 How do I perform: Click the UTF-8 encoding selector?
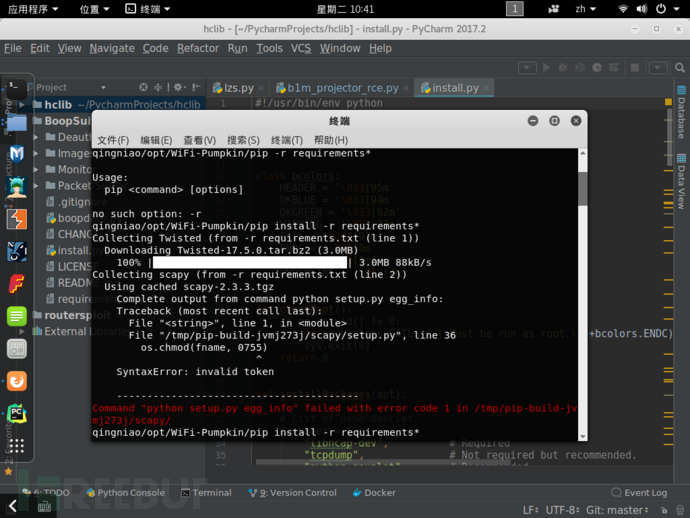coord(562,511)
